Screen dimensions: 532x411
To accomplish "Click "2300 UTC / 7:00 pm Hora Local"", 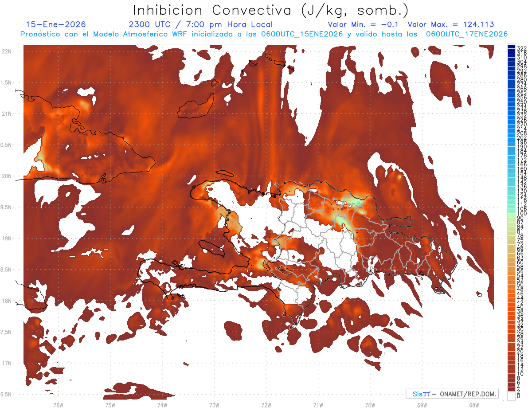I will click(x=200, y=24).
